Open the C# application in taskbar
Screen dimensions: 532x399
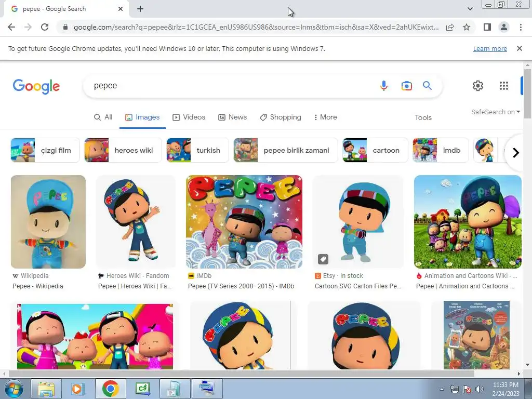[x=143, y=389]
